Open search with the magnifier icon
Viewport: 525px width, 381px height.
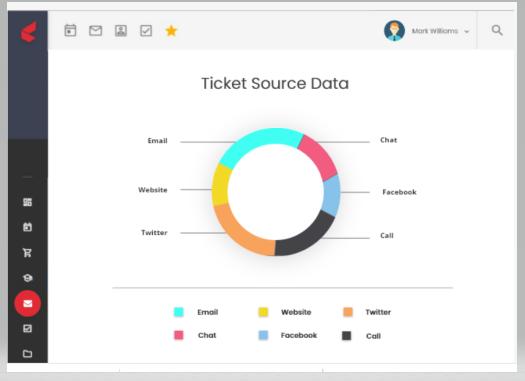[x=497, y=30]
